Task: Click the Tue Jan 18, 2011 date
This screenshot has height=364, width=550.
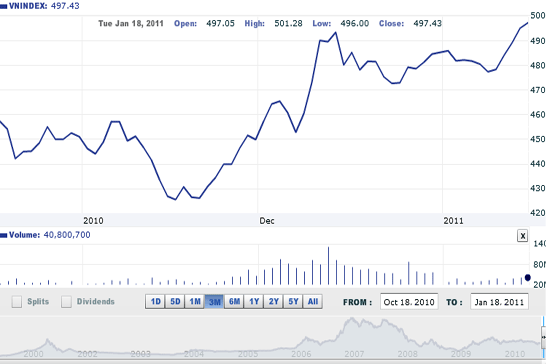Action: [131, 23]
